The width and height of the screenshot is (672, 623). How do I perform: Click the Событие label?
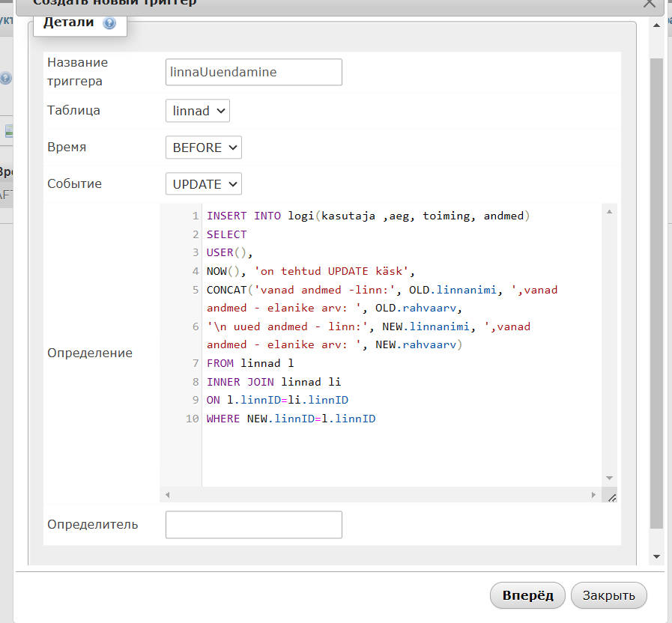[75, 183]
